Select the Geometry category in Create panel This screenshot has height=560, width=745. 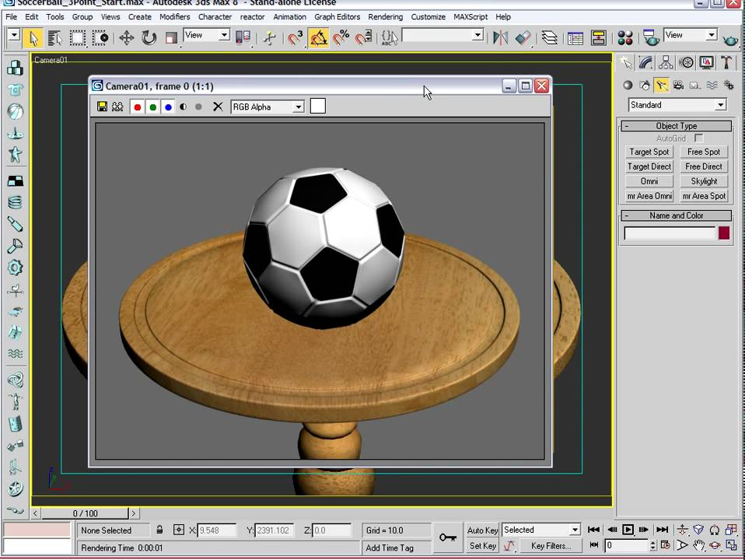[x=628, y=85]
